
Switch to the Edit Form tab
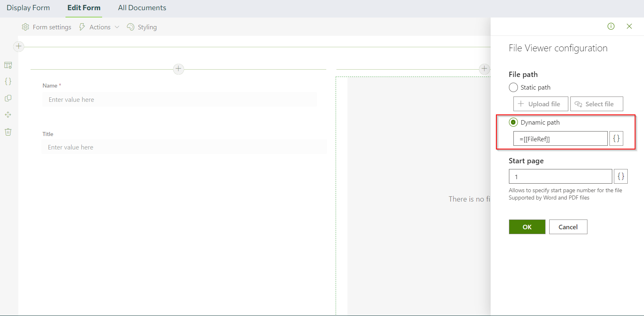(x=84, y=8)
